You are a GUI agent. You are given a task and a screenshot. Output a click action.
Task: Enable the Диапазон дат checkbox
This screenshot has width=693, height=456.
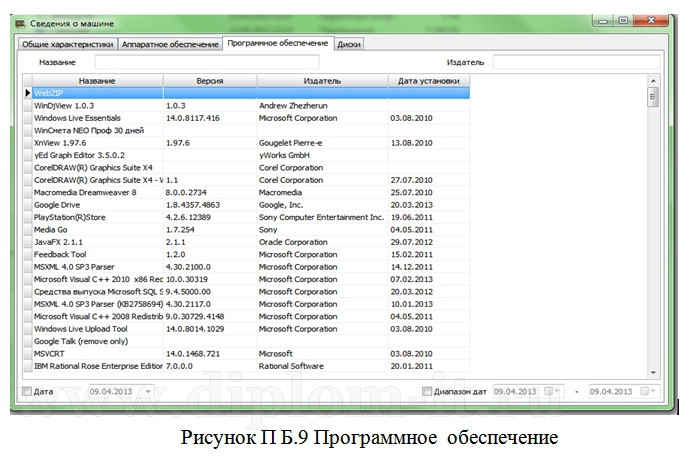click(427, 391)
